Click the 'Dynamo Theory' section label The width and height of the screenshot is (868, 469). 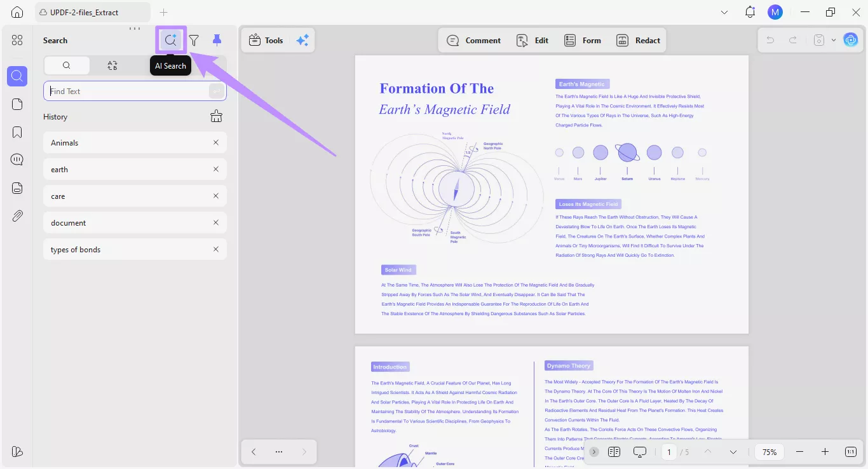click(x=569, y=365)
